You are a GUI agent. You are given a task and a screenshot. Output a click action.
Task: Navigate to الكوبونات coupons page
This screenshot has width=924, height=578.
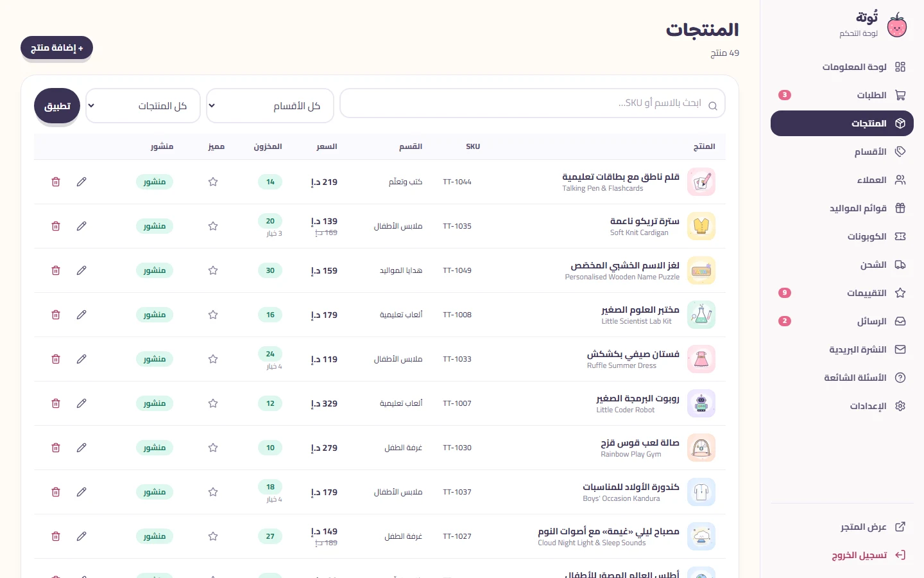(x=842, y=236)
